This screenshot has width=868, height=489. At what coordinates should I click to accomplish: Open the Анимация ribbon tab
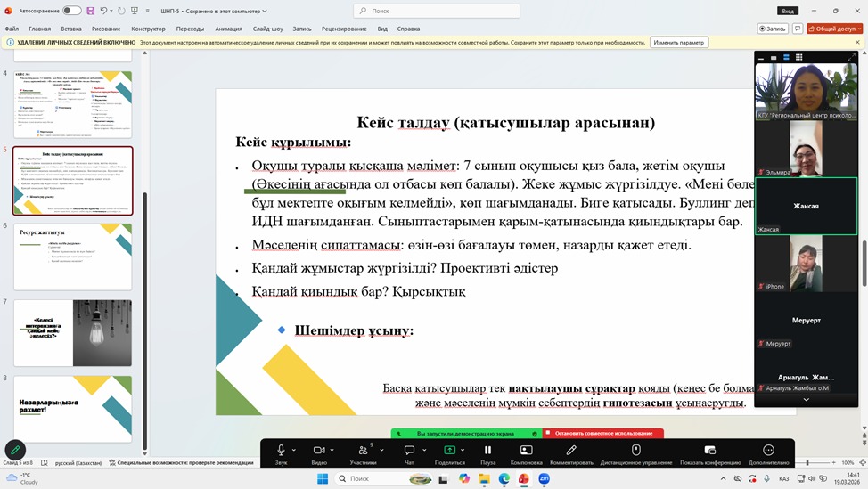(x=228, y=29)
